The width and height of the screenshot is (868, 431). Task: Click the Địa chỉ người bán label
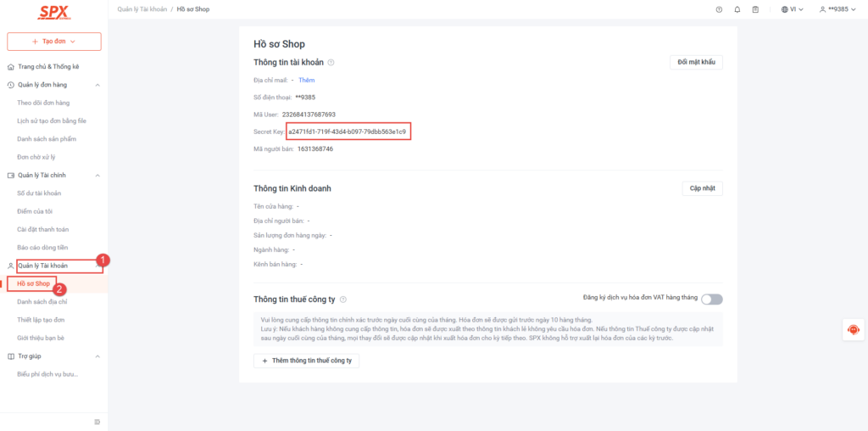pyautogui.click(x=278, y=221)
